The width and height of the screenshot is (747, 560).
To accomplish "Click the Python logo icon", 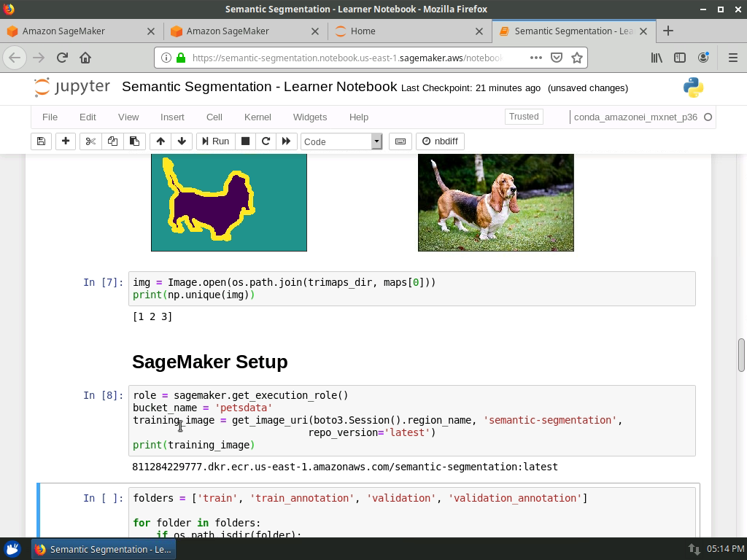I will (693, 87).
